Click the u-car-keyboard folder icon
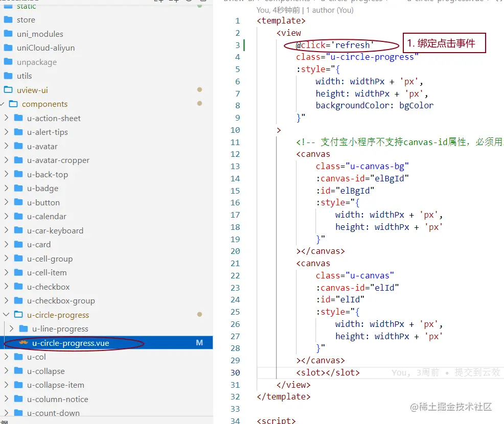The image size is (504, 424). pos(18,230)
